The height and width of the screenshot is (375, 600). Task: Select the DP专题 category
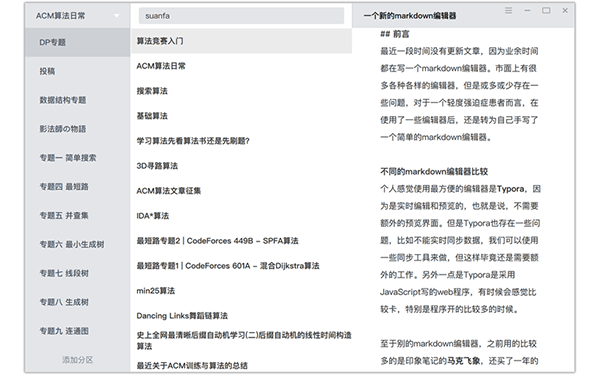point(78,42)
